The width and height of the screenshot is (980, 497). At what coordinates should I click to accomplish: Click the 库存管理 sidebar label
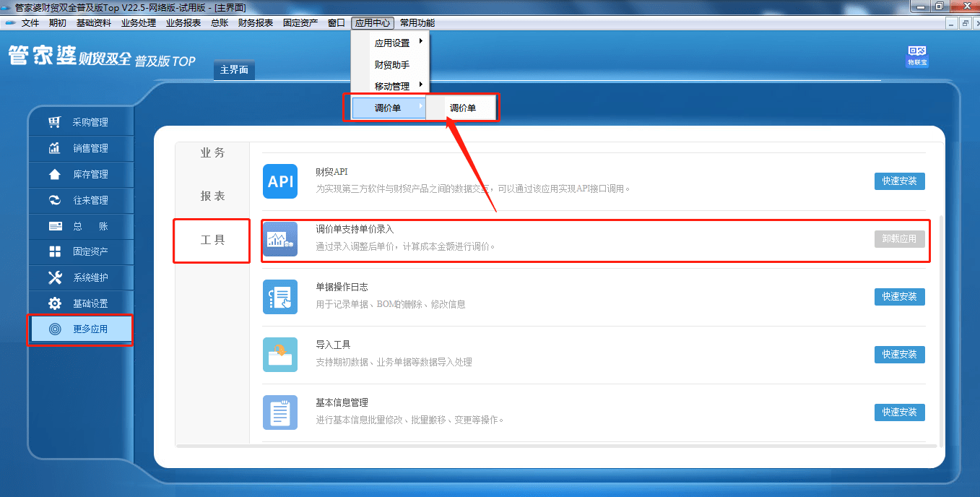click(x=90, y=174)
